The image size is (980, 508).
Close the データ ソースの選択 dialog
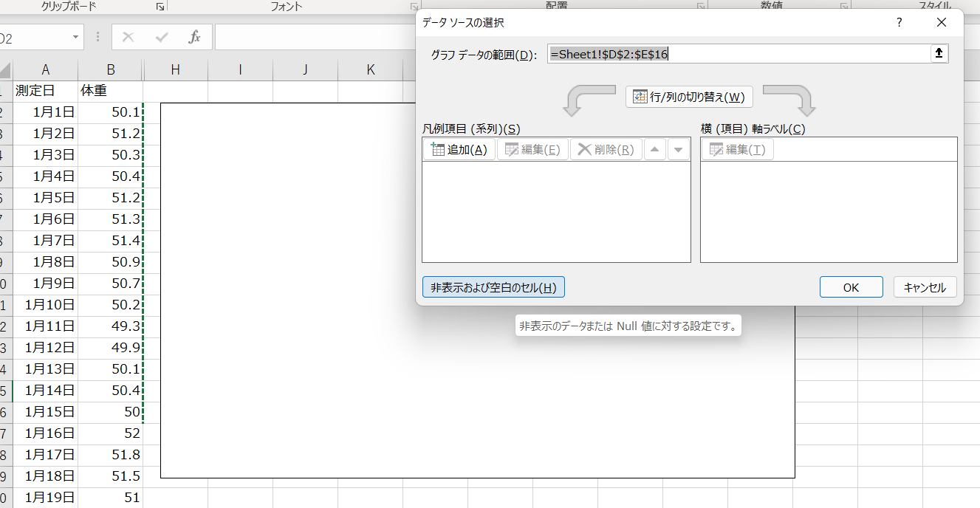coord(941,22)
